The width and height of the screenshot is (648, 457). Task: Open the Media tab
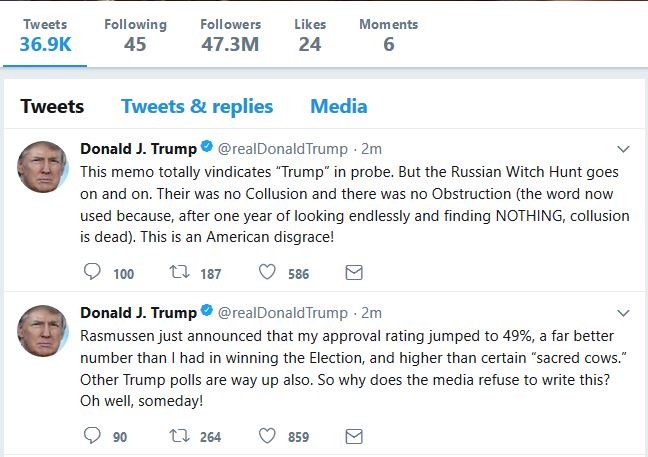[x=338, y=106]
